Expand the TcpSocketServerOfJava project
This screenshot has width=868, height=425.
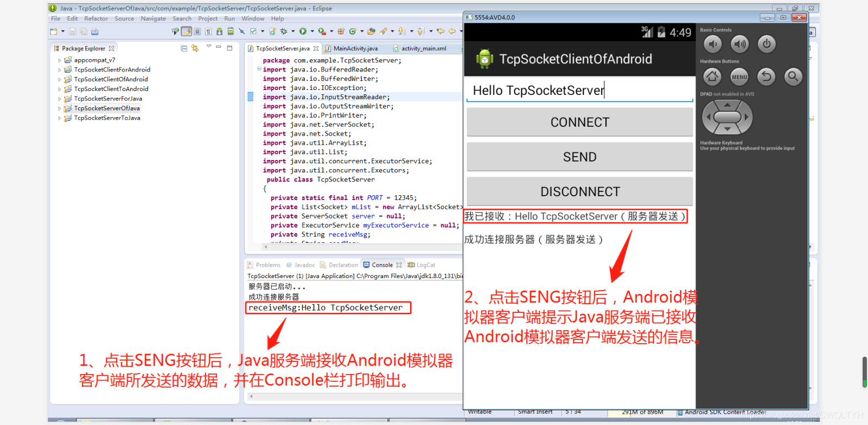[60, 109]
